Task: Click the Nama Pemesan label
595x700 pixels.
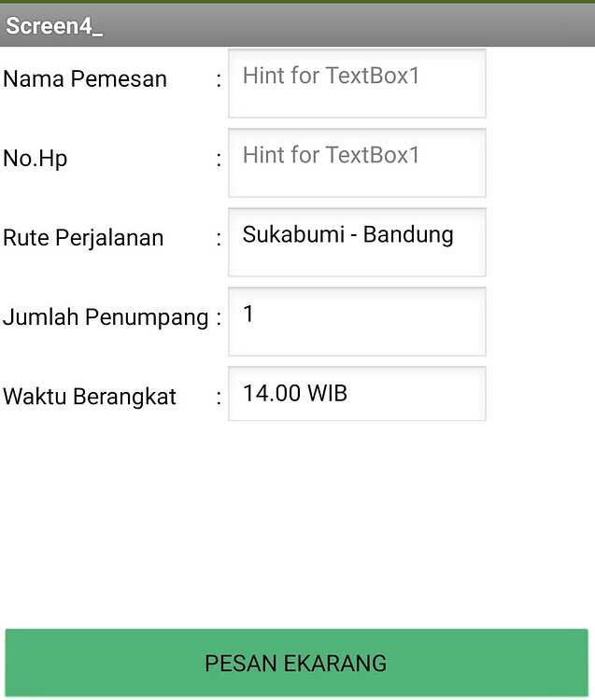Action: tap(85, 79)
